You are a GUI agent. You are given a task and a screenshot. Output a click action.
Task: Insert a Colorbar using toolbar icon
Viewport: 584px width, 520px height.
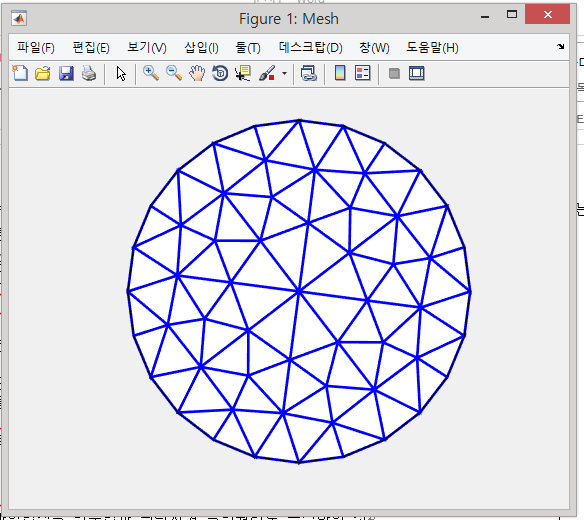click(x=340, y=73)
